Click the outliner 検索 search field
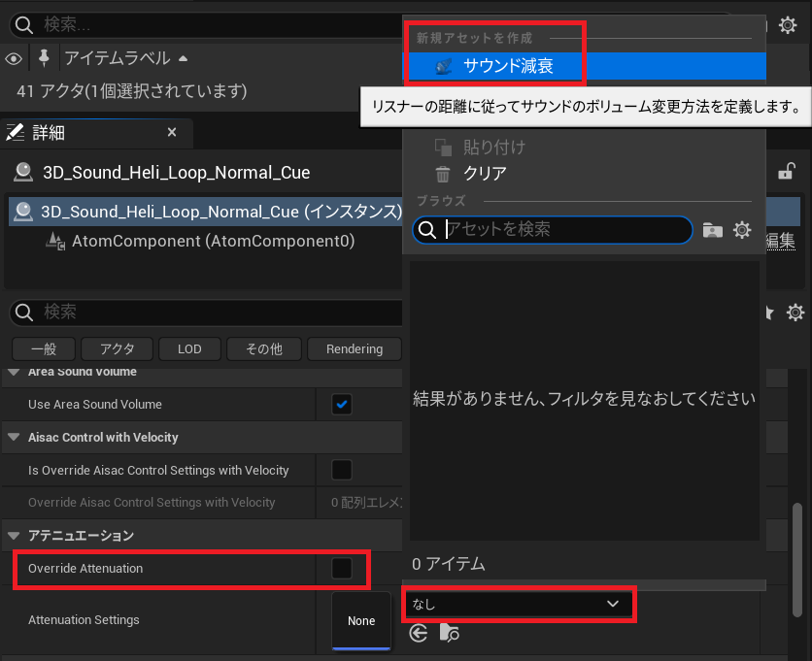The width and height of the screenshot is (812, 661). pyautogui.click(x=206, y=24)
